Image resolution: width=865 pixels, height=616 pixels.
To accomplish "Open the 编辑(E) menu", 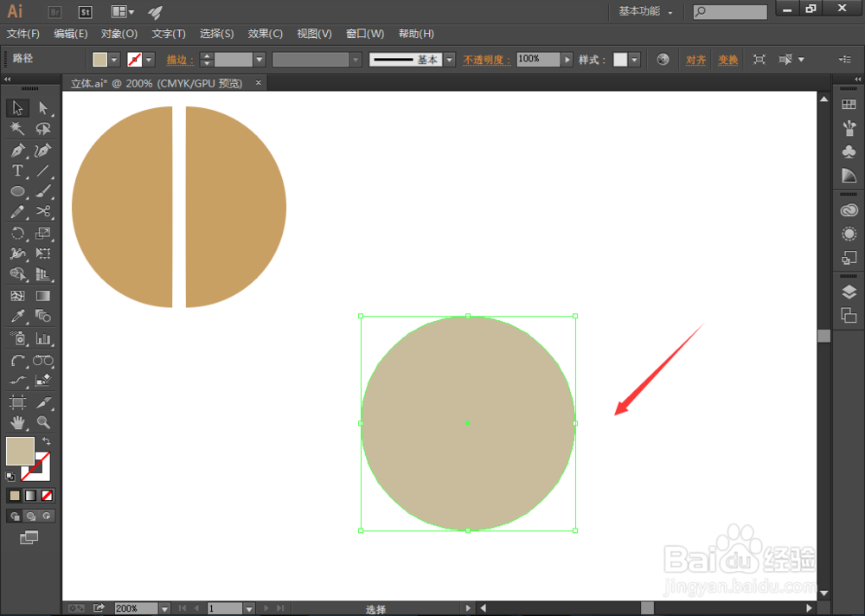I will pos(71,34).
